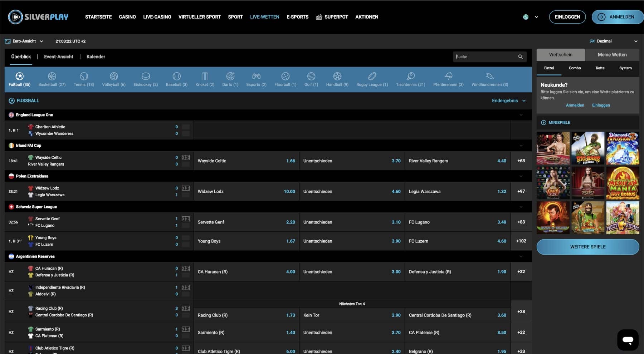The image size is (644, 354).
Task: Collapse the Irland FAI Cup section
Action: pyautogui.click(x=521, y=146)
